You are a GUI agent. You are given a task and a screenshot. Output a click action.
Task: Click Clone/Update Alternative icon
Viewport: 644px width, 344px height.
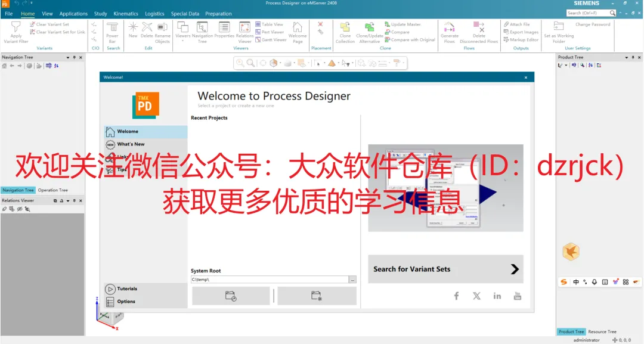pos(370,27)
